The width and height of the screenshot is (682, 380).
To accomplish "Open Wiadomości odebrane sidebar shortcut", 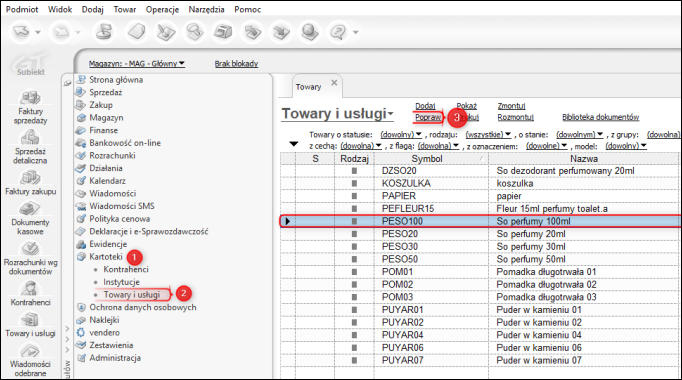I will coord(30,361).
